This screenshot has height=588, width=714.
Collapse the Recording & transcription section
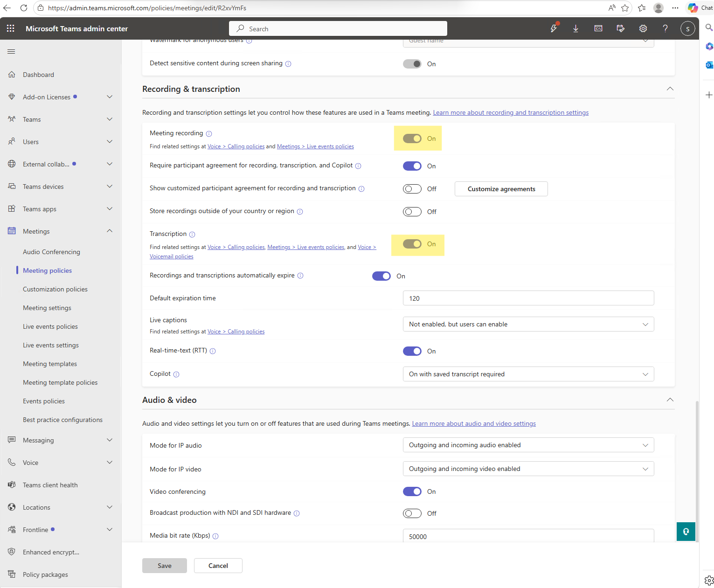pyautogui.click(x=670, y=89)
